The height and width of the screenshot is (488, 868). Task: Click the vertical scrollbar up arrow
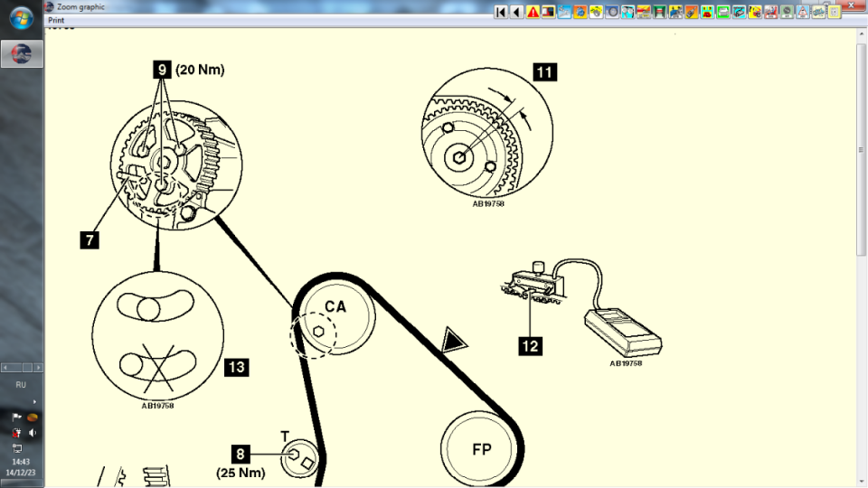coord(861,32)
